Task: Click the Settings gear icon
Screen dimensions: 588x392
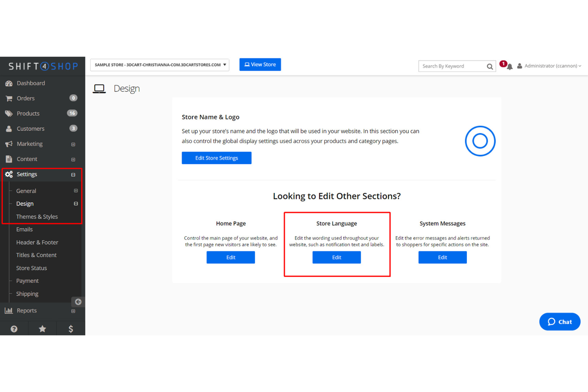Action: pos(9,174)
